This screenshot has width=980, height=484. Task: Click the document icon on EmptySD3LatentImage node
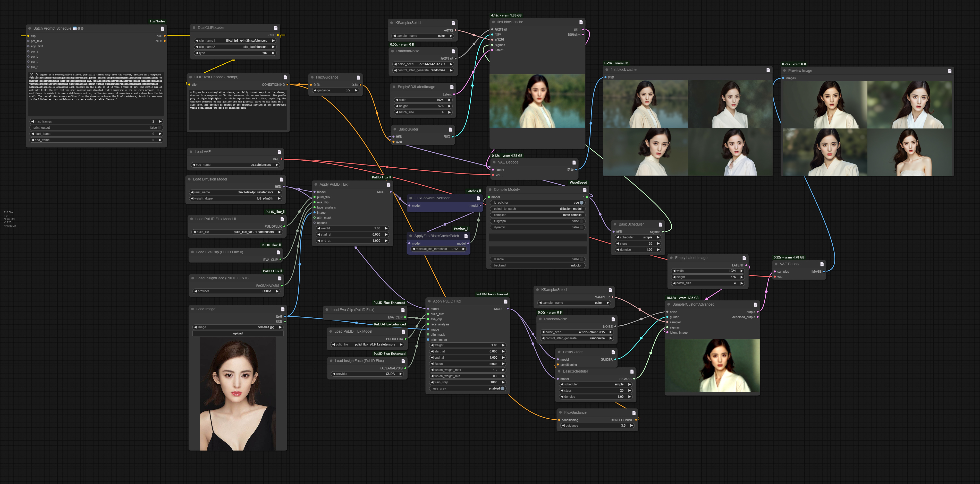tap(452, 87)
